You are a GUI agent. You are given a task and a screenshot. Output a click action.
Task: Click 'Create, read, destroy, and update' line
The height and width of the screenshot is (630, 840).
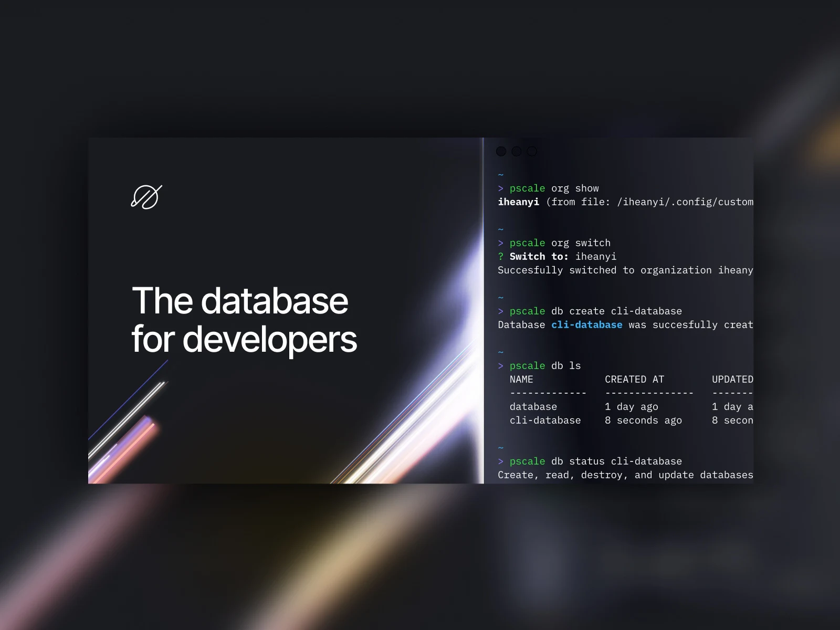[625, 475]
